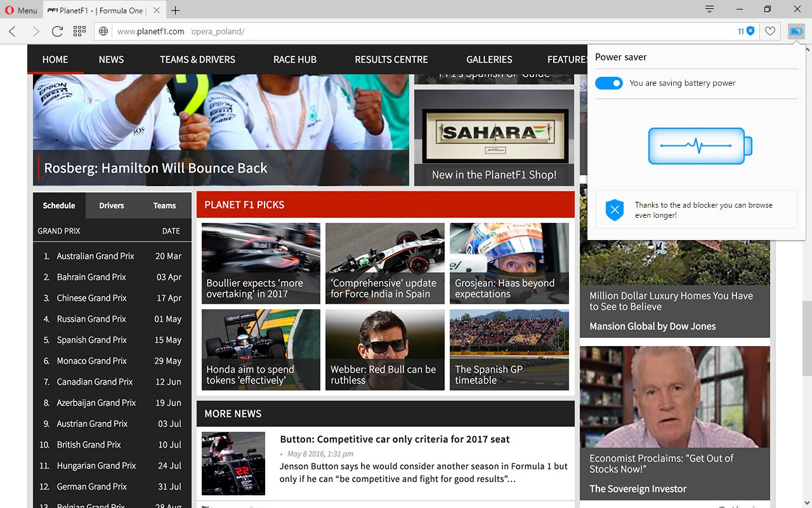
Task: Open the NEWS navigation item
Action: tap(111, 60)
